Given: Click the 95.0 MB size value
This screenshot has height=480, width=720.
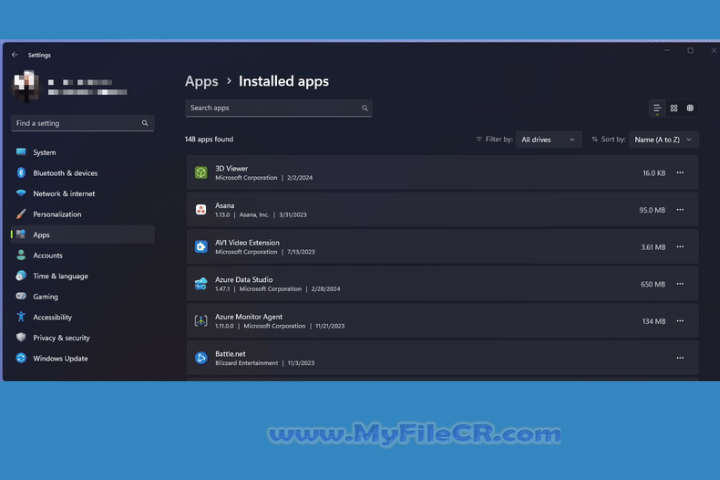Looking at the screenshot, I should click(x=652, y=210).
